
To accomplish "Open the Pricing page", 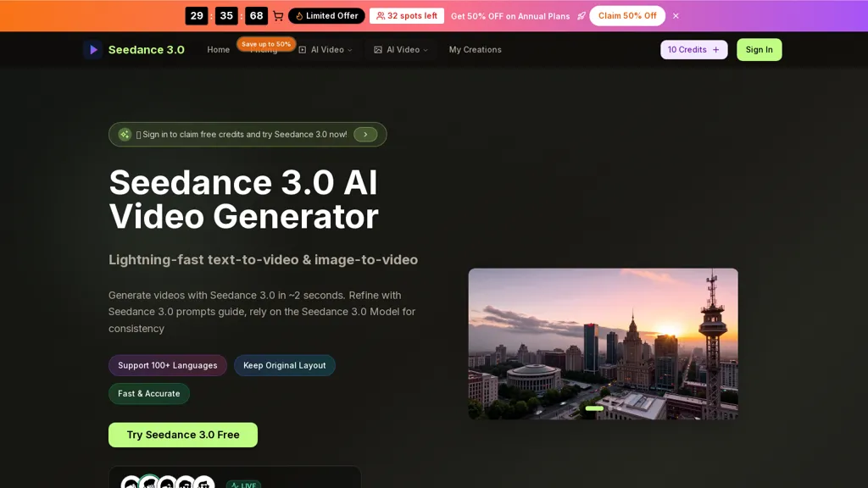I will (264, 51).
